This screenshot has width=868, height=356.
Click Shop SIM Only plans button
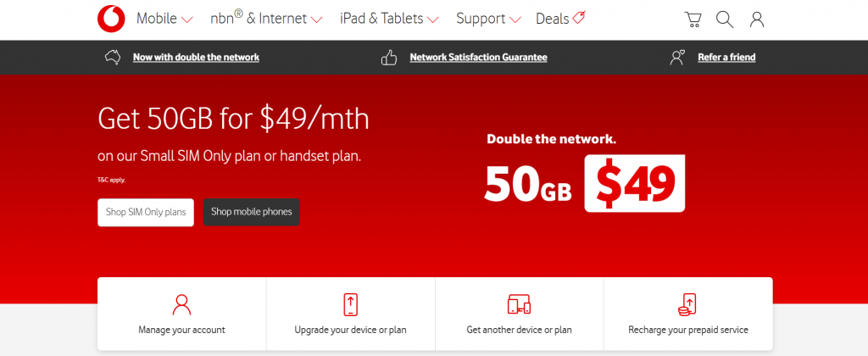[146, 212]
